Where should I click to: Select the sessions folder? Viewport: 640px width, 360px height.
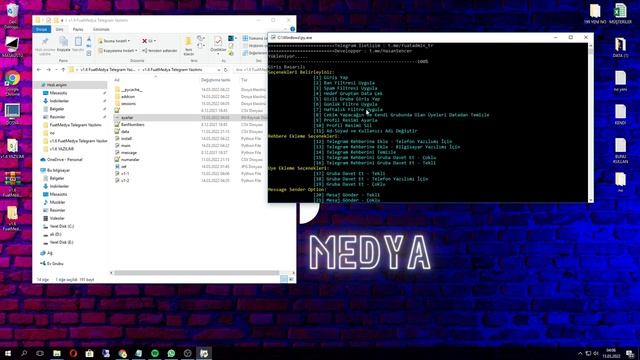(128, 104)
